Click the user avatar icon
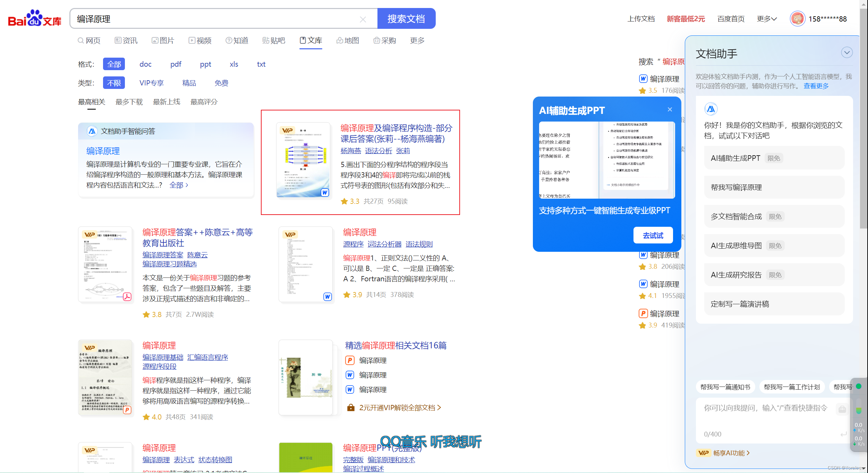This screenshot has height=473, width=868. tap(797, 19)
